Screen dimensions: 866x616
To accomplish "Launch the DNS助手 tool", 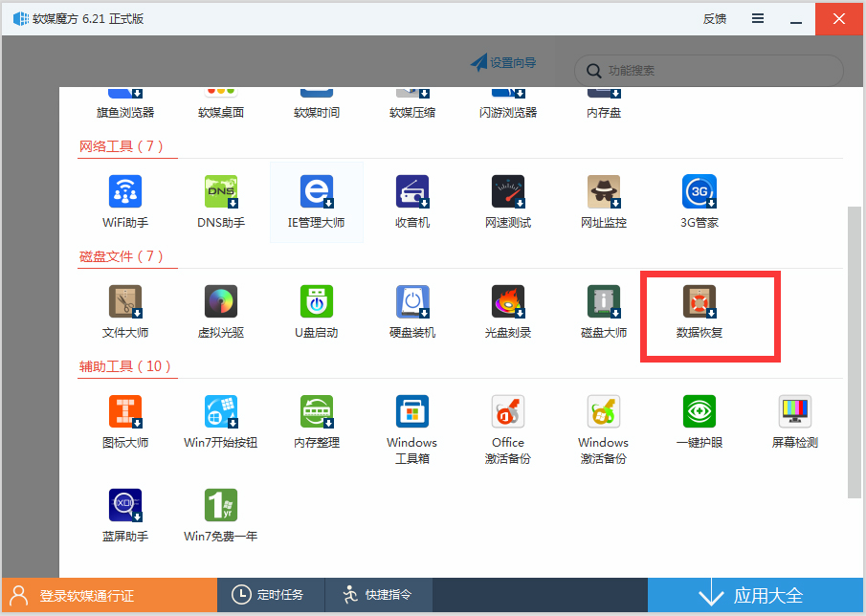I will pos(221,192).
